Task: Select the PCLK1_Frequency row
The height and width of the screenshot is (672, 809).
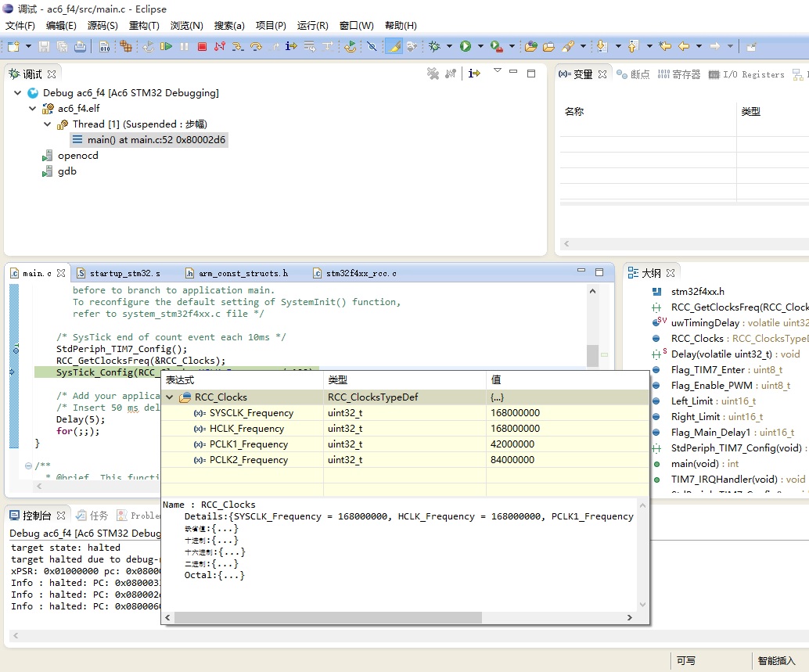Action: point(405,444)
